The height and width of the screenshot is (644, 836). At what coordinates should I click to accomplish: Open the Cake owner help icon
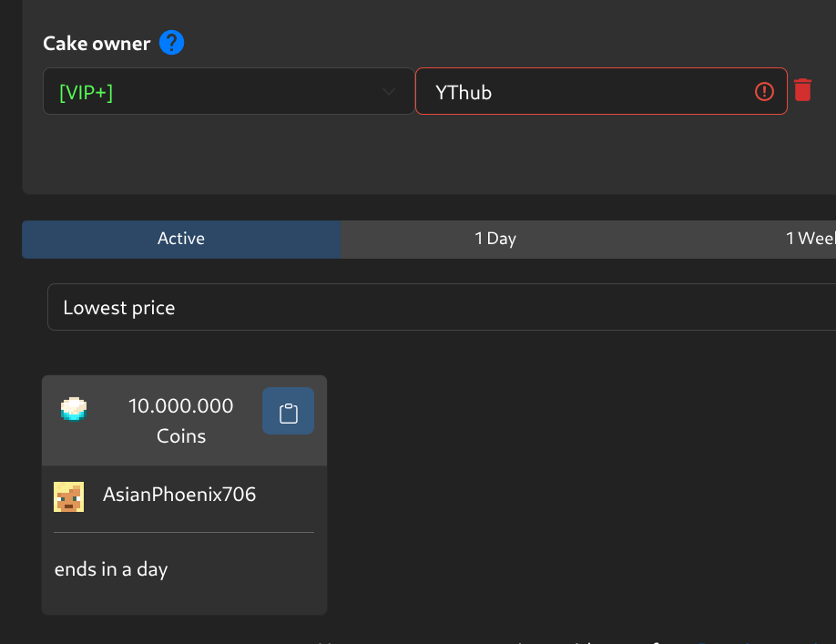pos(171,43)
